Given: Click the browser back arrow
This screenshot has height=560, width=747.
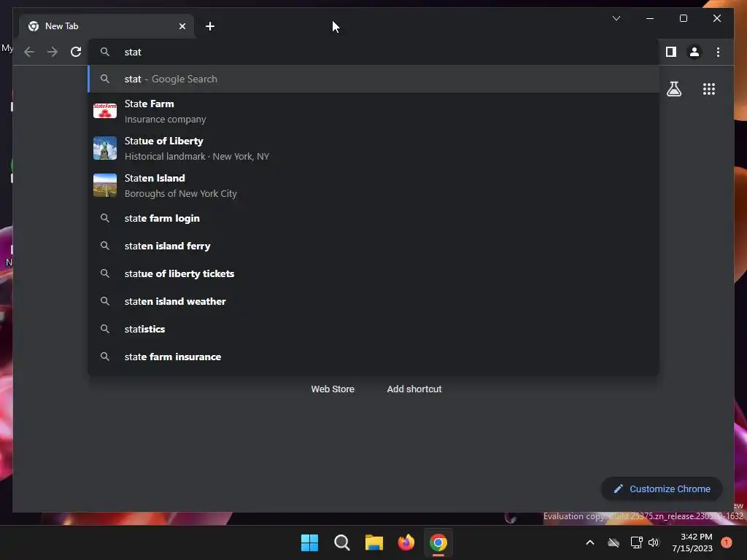Looking at the screenshot, I should click(x=29, y=52).
